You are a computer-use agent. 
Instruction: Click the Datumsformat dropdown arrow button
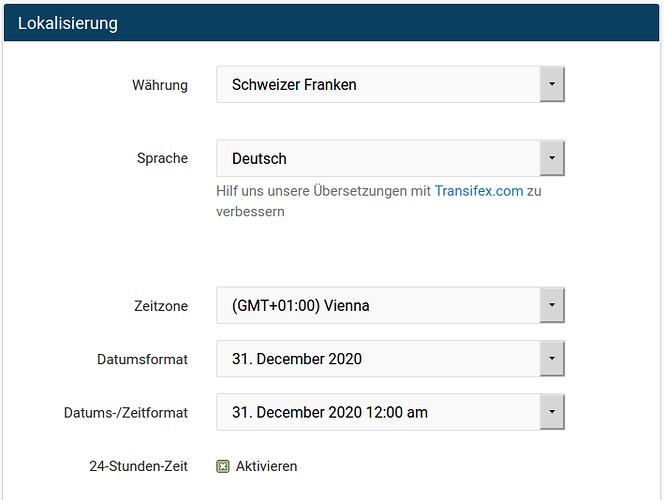552,359
